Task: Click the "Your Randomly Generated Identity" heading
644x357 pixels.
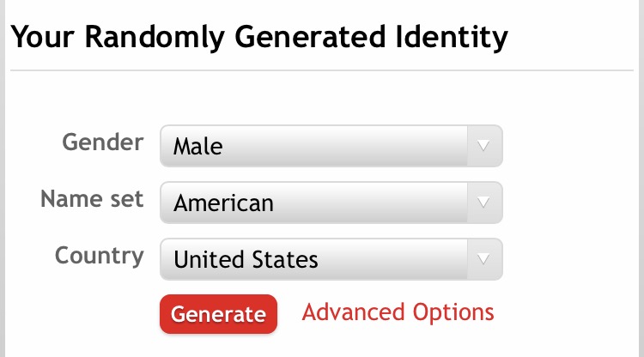Action: (259, 38)
